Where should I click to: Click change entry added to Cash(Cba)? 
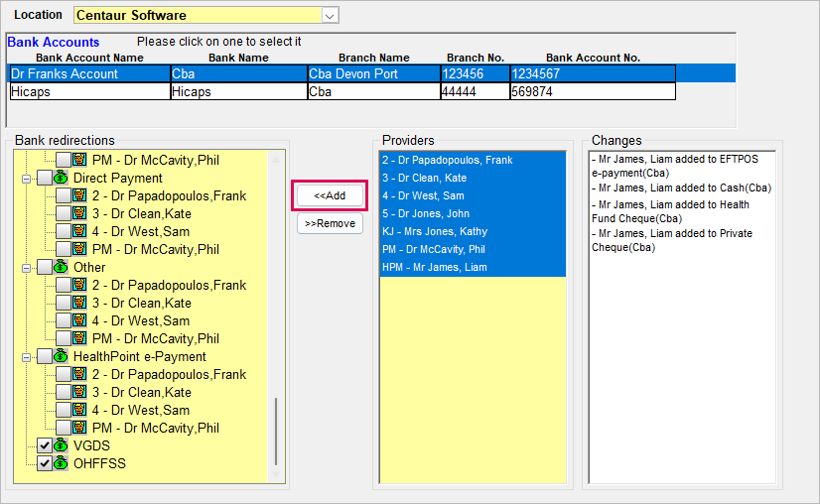(x=681, y=188)
